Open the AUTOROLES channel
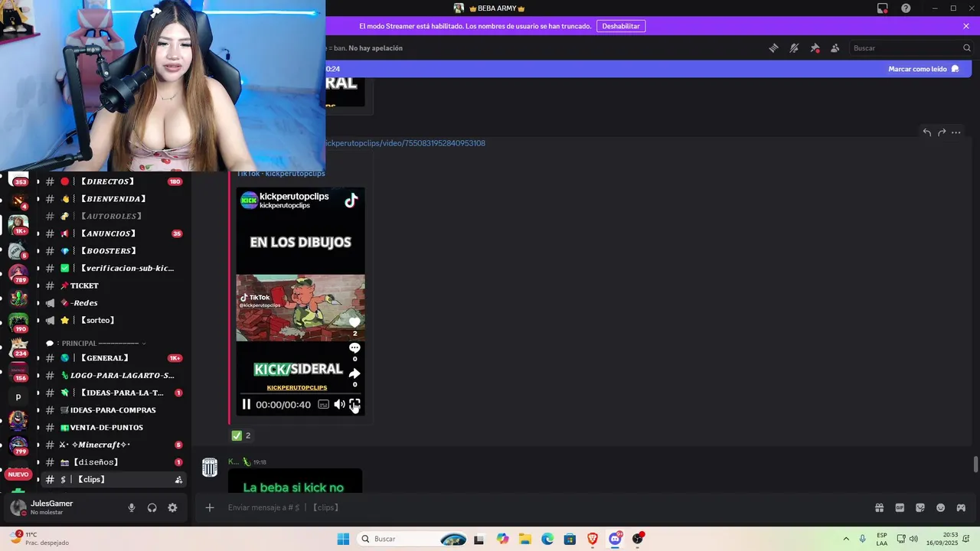The width and height of the screenshot is (980, 551). point(112,217)
